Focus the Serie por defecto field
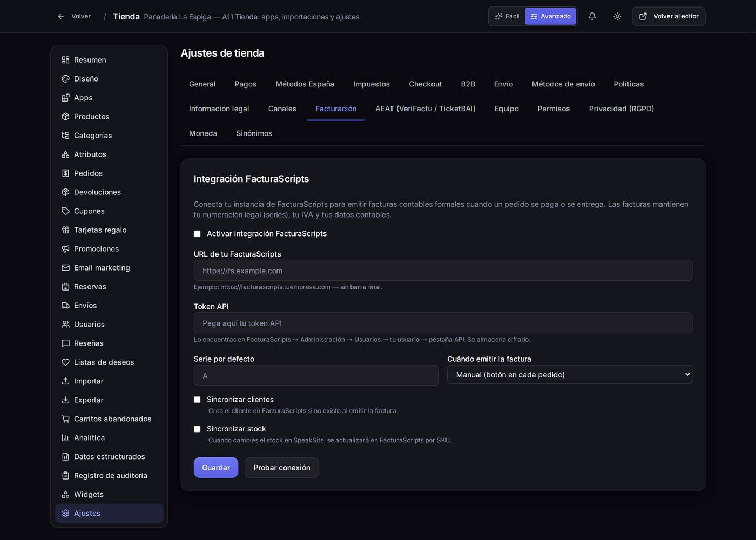 (x=316, y=375)
